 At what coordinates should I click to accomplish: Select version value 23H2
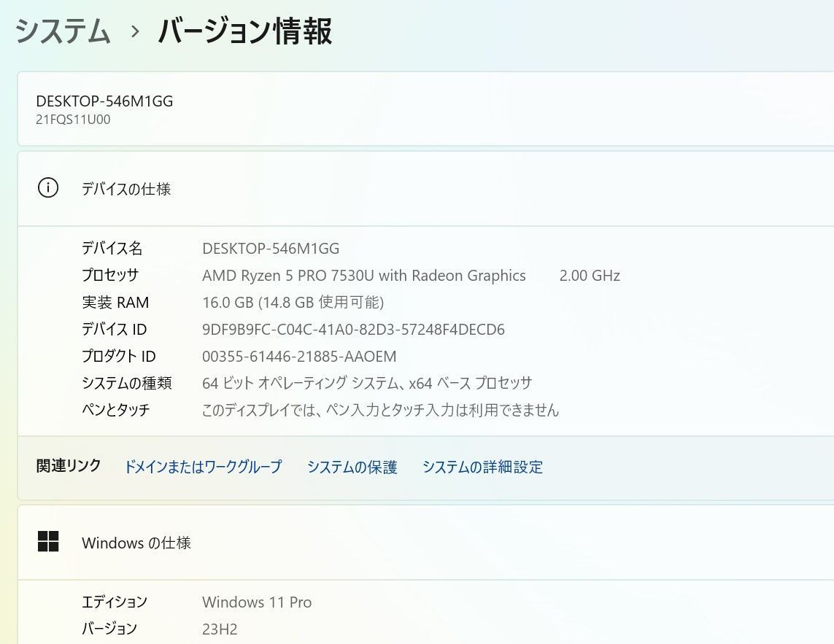coord(220,629)
